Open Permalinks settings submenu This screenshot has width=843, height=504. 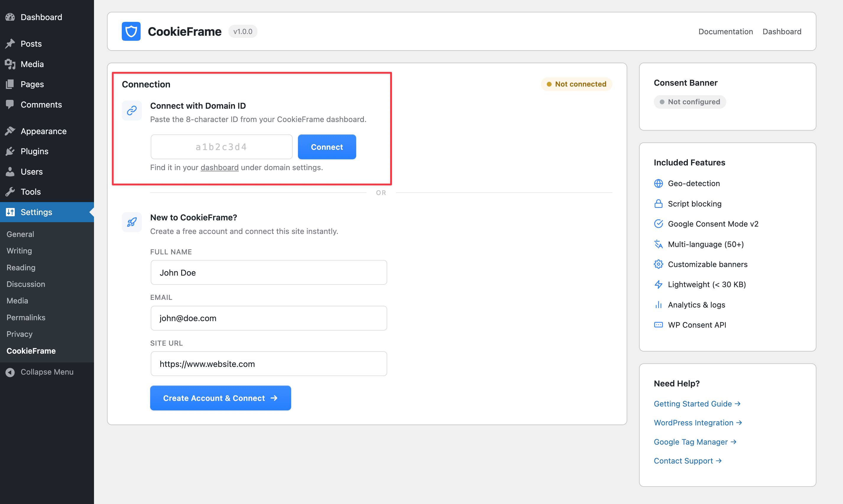pyautogui.click(x=26, y=317)
